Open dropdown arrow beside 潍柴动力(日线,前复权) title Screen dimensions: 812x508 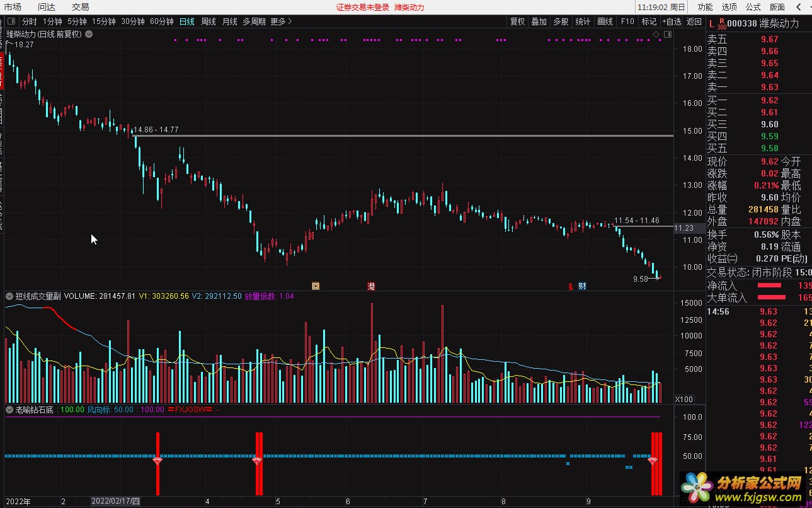tap(89, 34)
